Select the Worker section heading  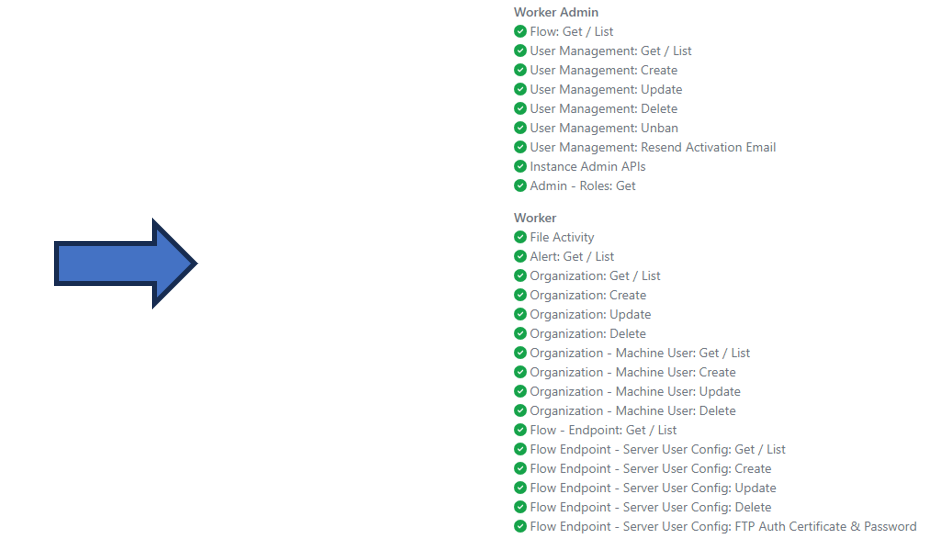535,218
